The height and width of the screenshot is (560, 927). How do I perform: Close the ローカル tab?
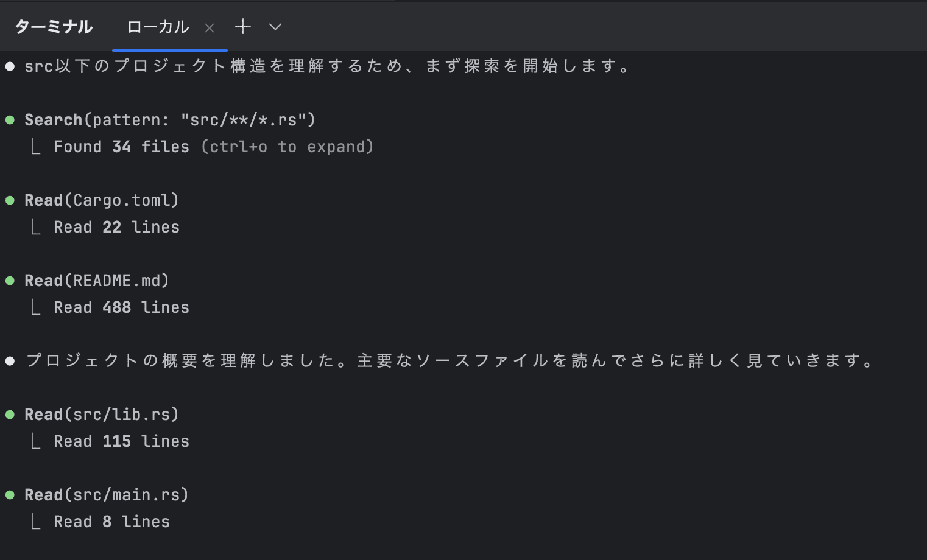(210, 28)
